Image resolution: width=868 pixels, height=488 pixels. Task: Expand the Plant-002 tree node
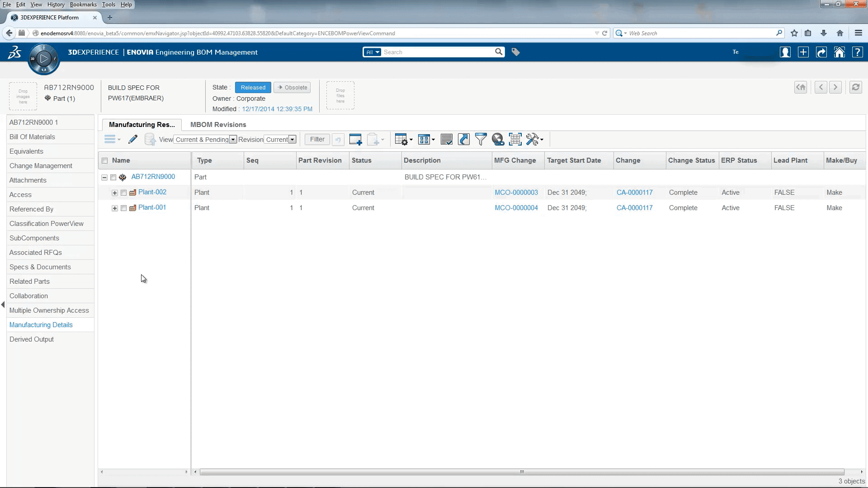[x=115, y=193]
